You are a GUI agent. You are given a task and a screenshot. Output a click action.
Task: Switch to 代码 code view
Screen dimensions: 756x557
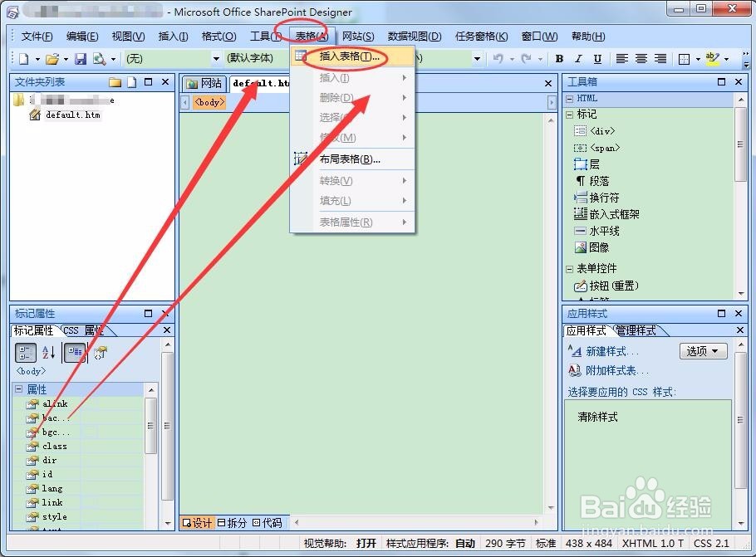pos(268,523)
